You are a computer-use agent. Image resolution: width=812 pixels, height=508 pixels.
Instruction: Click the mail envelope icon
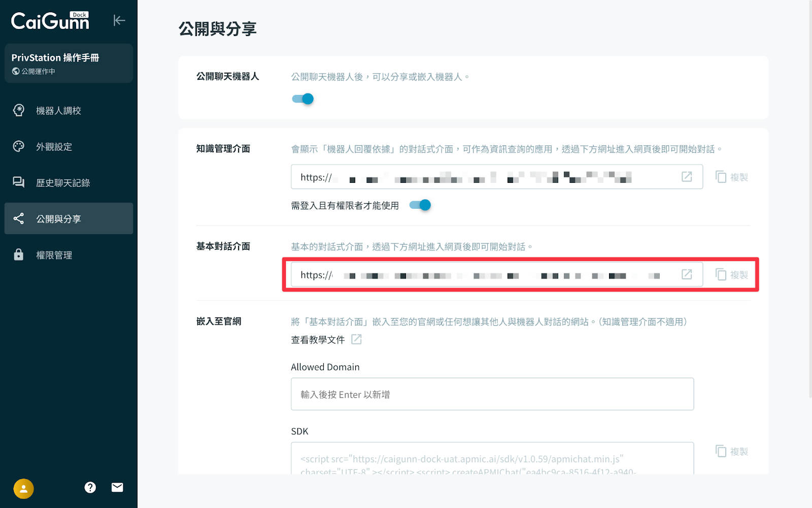[x=117, y=488]
